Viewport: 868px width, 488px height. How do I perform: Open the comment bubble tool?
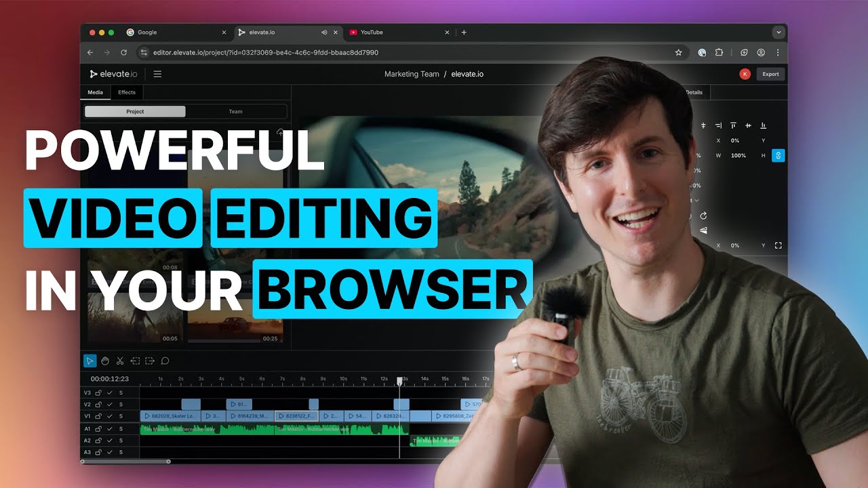click(165, 361)
